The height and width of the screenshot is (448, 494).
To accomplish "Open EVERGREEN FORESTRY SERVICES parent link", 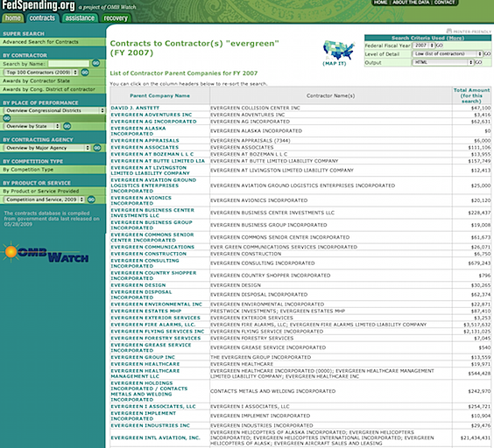I will point(156,338).
